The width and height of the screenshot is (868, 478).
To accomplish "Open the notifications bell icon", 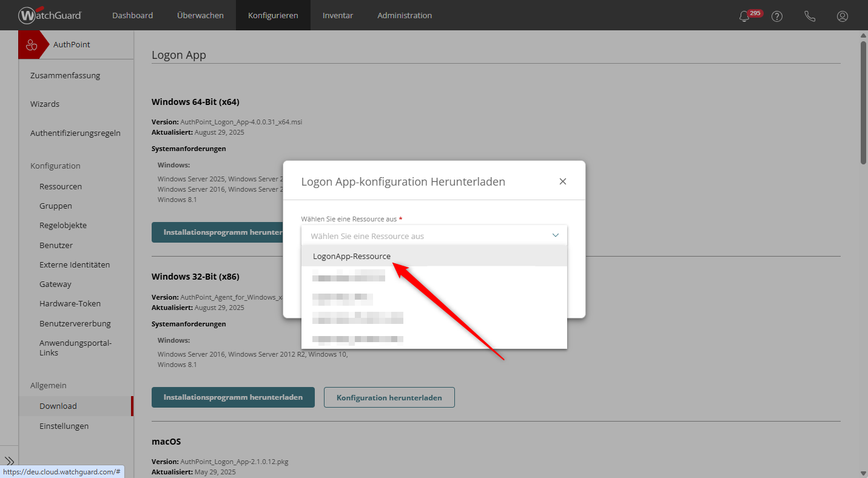I will click(x=744, y=16).
